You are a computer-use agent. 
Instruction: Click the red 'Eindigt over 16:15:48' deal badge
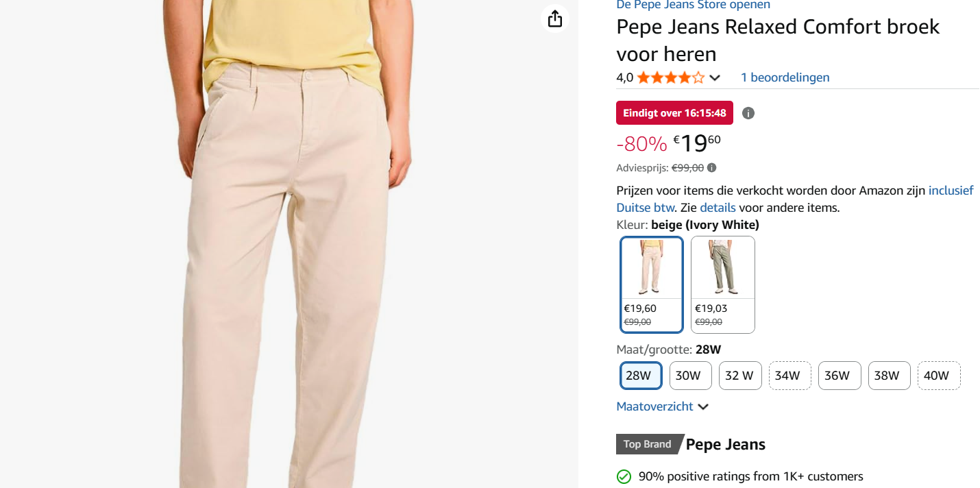click(x=674, y=112)
